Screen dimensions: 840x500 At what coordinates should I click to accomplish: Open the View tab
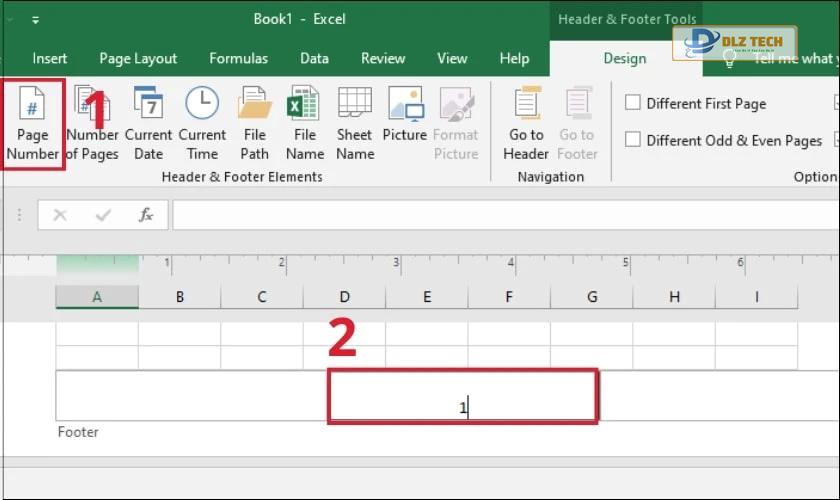coord(452,58)
